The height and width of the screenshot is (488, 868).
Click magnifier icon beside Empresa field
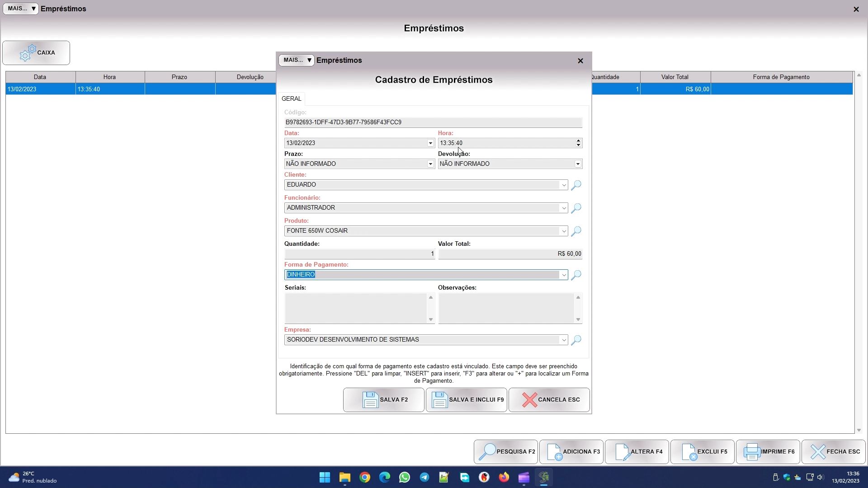pos(576,340)
